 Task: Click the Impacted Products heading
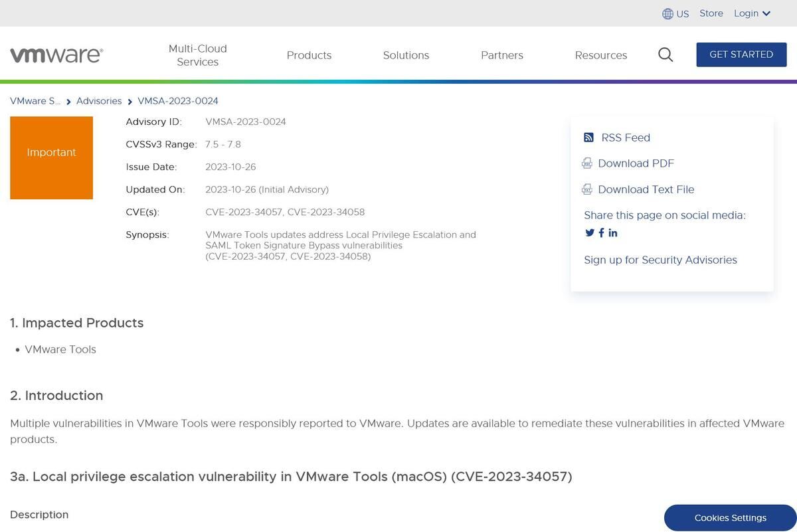pos(77,323)
